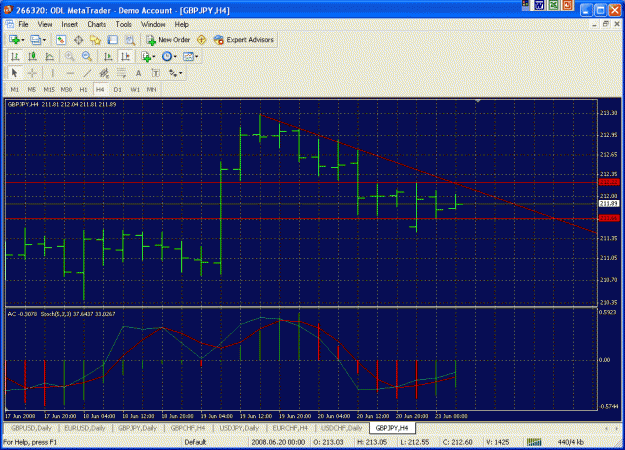Select the text label tool

(156, 73)
